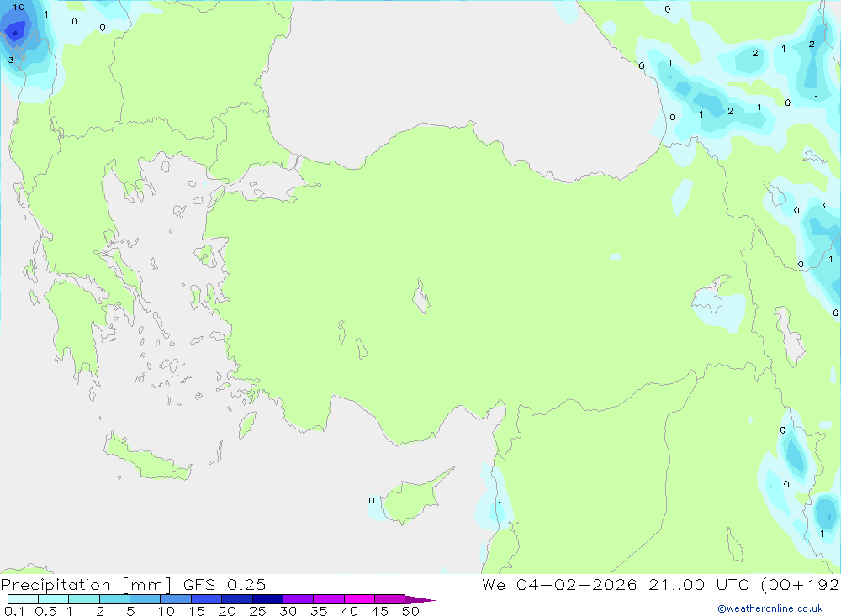
Task: Select the 0.1 mm legend color swatch
Action: tap(23, 599)
